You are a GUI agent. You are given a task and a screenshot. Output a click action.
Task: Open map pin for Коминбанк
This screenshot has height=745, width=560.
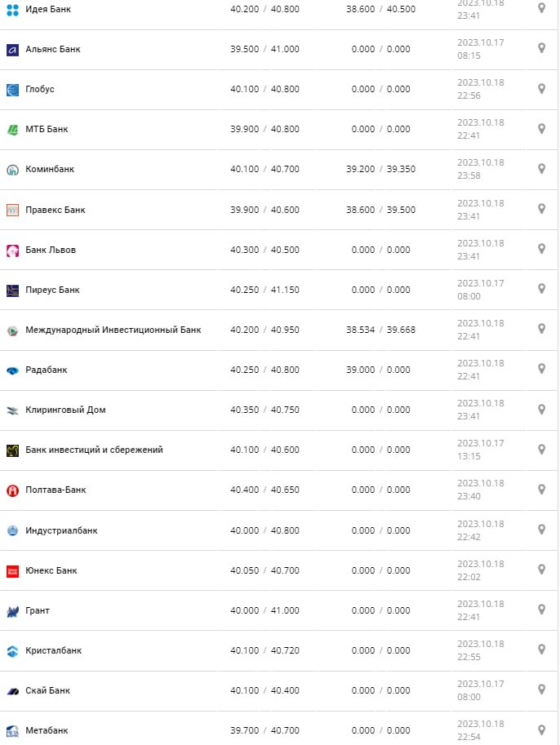point(541,168)
